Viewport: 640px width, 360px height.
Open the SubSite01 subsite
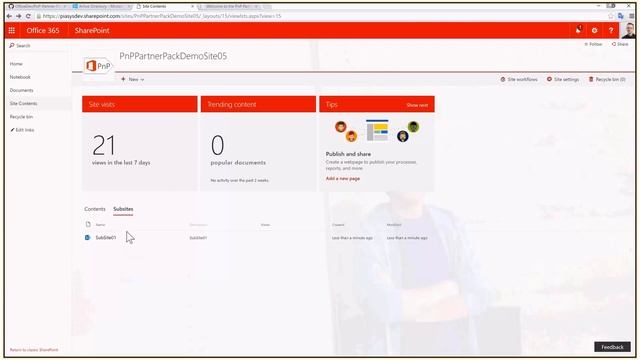[106, 238]
